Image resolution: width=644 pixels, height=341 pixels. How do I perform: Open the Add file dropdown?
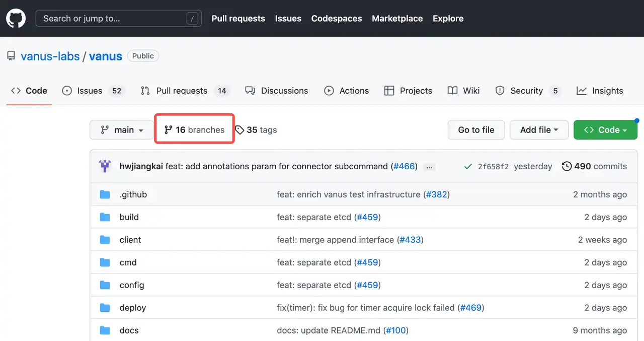tap(539, 130)
